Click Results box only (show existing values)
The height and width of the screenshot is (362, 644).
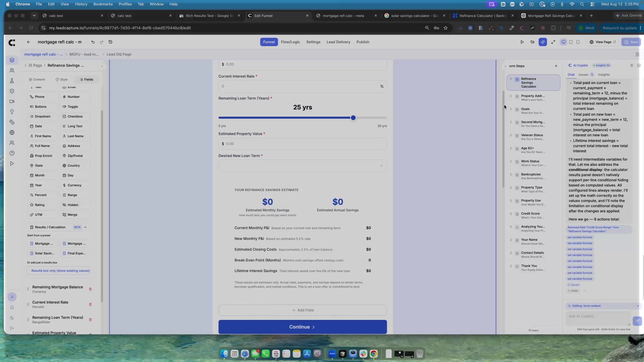click(x=60, y=270)
